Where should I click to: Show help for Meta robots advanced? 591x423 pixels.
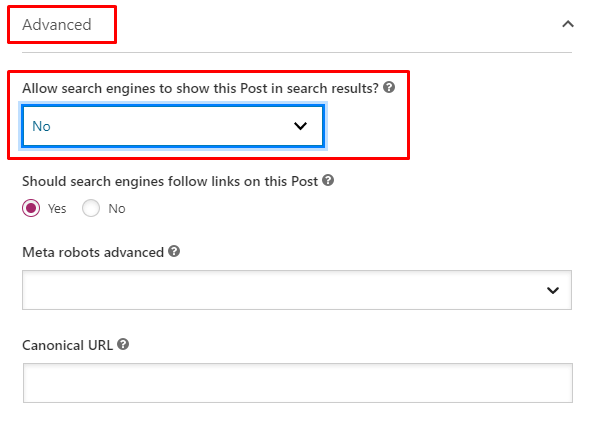pyautogui.click(x=174, y=251)
